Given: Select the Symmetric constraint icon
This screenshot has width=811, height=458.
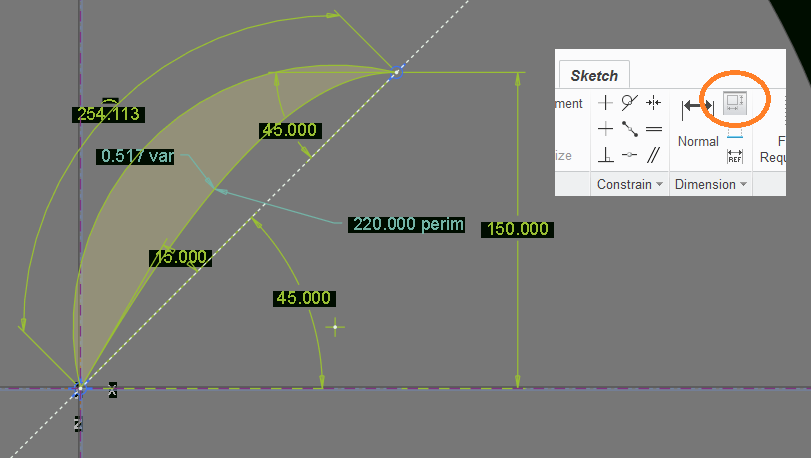Looking at the screenshot, I should [x=654, y=102].
